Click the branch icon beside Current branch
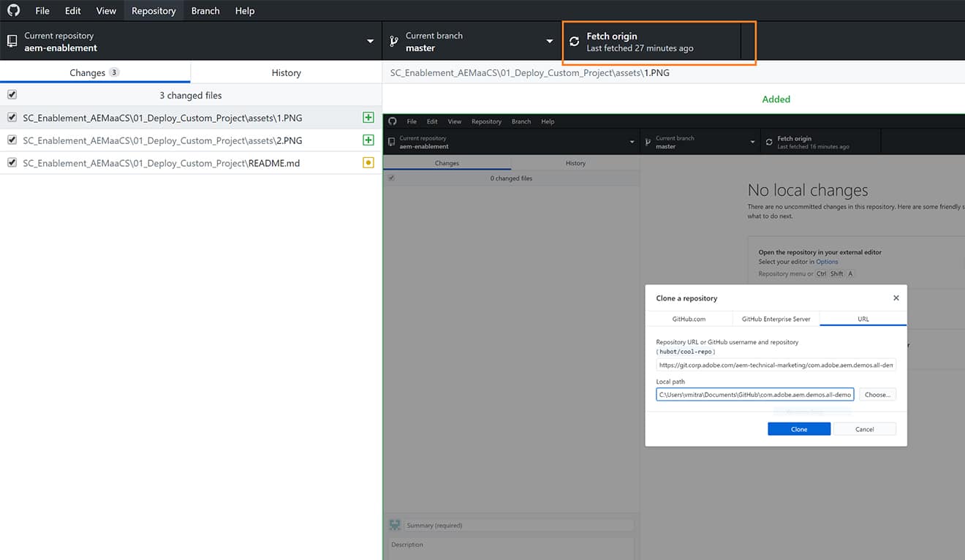This screenshot has height=560, width=965. pyautogui.click(x=394, y=42)
